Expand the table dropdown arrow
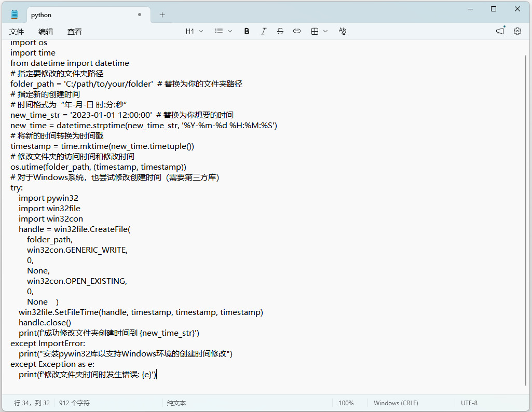 tap(325, 31)
